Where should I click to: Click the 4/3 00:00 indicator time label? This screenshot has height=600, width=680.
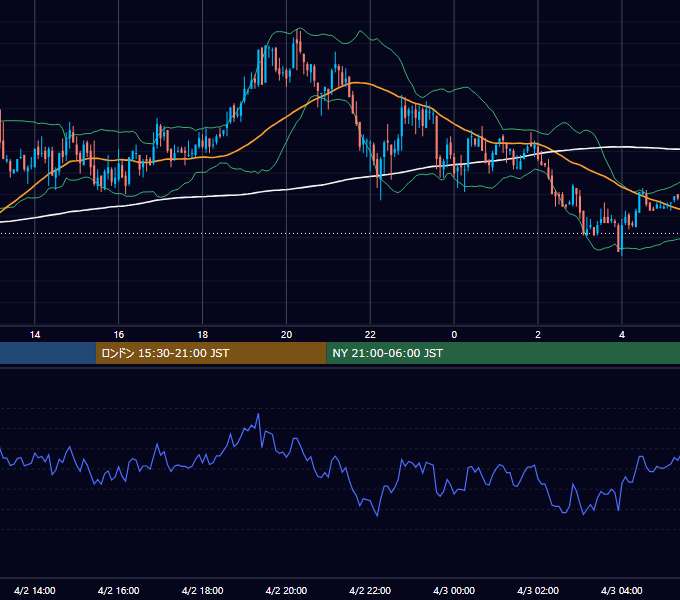pyautogui.click(x=454, y=590)
